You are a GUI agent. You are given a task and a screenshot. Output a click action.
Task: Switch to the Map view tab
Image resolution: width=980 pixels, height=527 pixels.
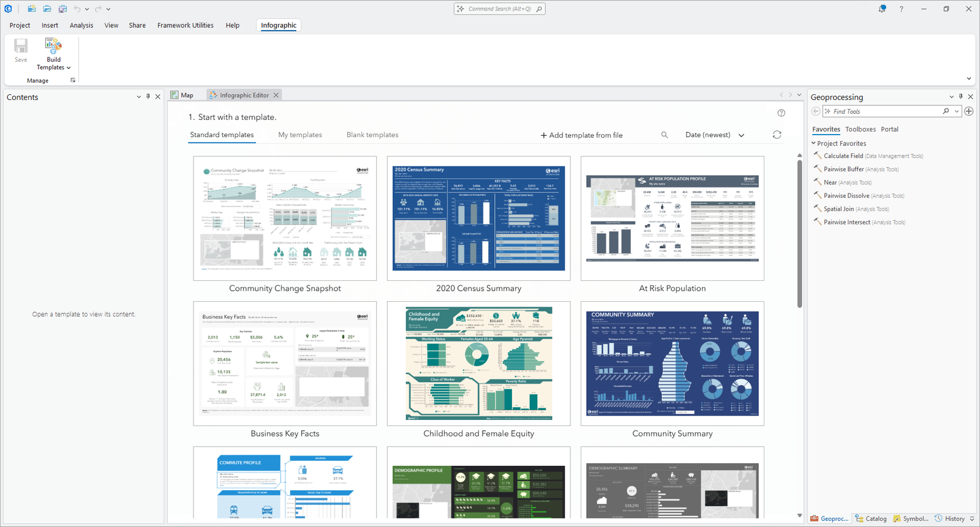coord(183,95)
